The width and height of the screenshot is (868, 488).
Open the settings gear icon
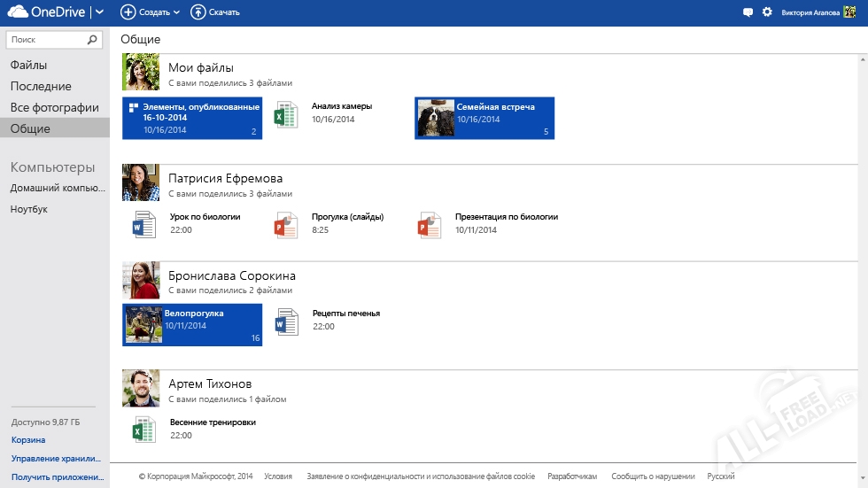click(x=767, y=12)
